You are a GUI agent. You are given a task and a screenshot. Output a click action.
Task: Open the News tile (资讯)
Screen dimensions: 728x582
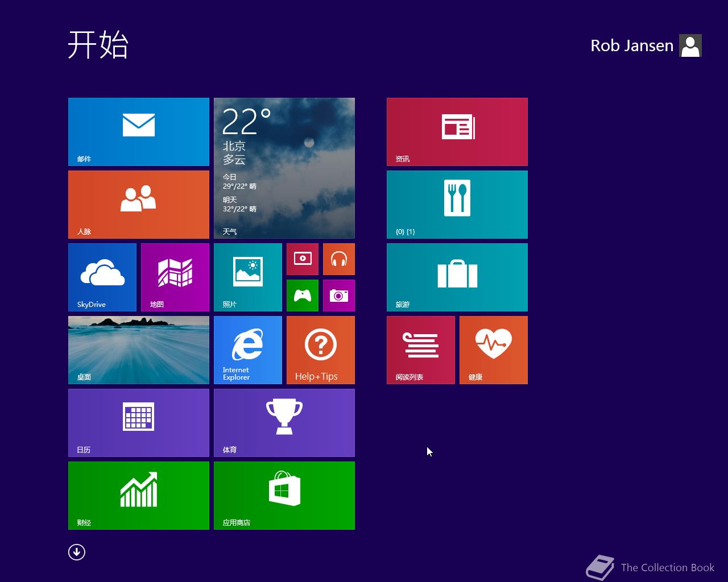pos(457,132)
